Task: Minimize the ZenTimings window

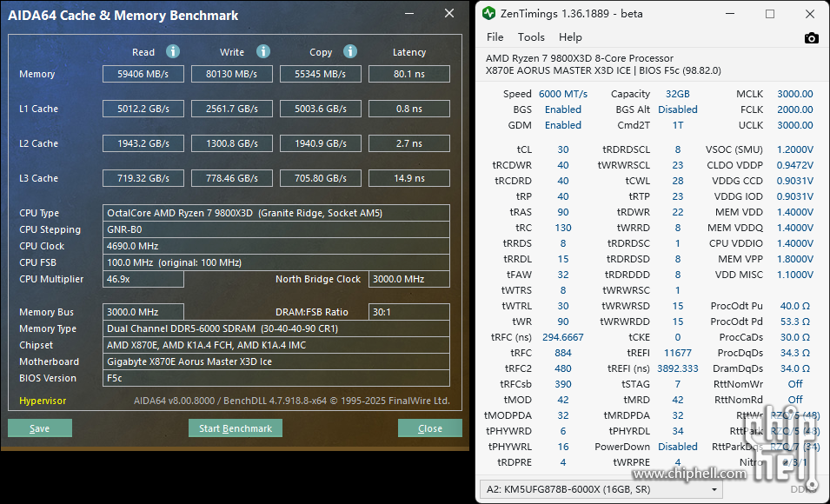Action: 731,14
